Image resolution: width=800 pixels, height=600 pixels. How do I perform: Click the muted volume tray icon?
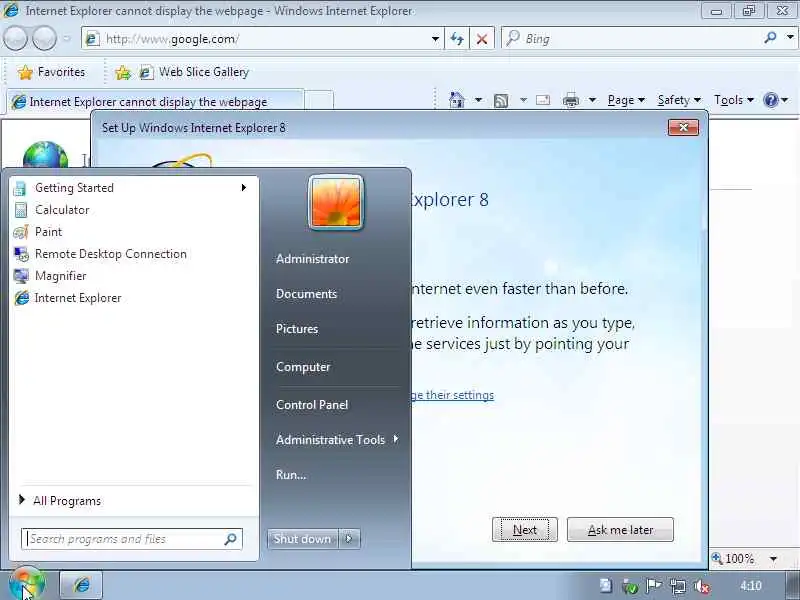[x=703, y=586]
